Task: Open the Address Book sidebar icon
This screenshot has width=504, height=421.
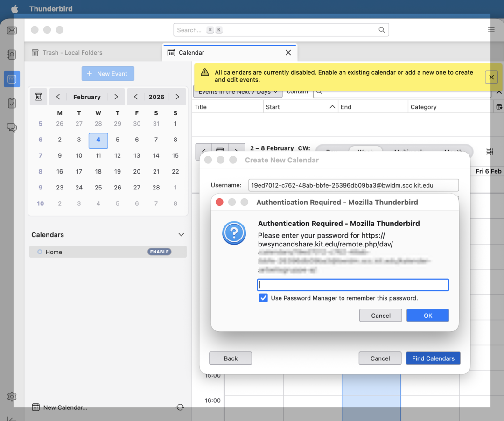Action: point(12,55)
